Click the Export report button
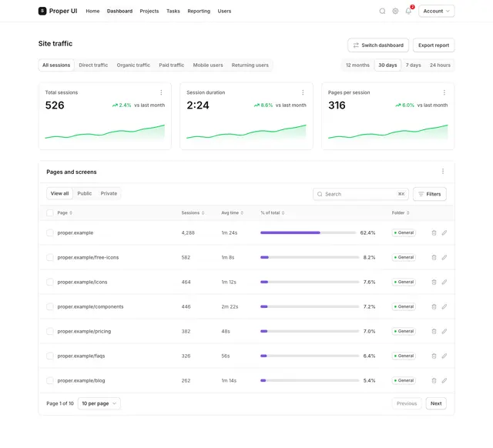Viewport: 493px width, 448px height. point(434,45)
